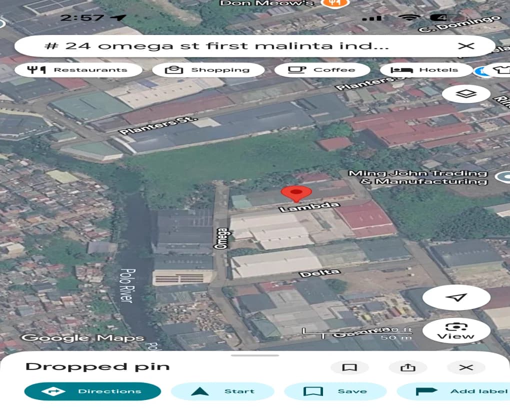Tap the Lambda street label
Screen dimensions: 510x420
tap(309, 206)
